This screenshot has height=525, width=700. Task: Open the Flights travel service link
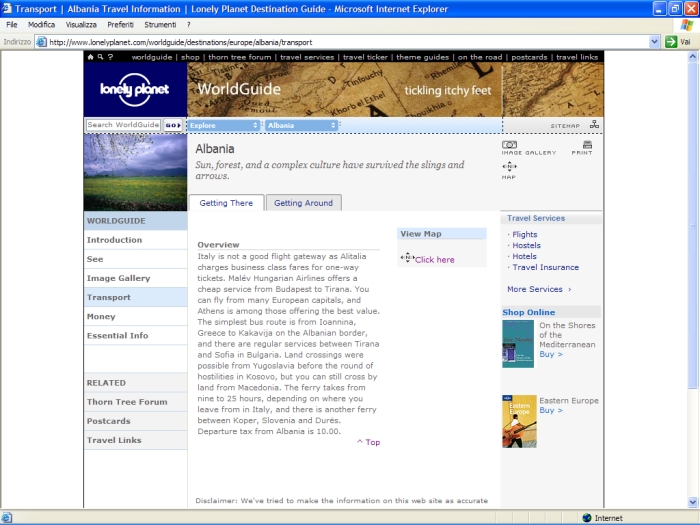click(525, 234)
